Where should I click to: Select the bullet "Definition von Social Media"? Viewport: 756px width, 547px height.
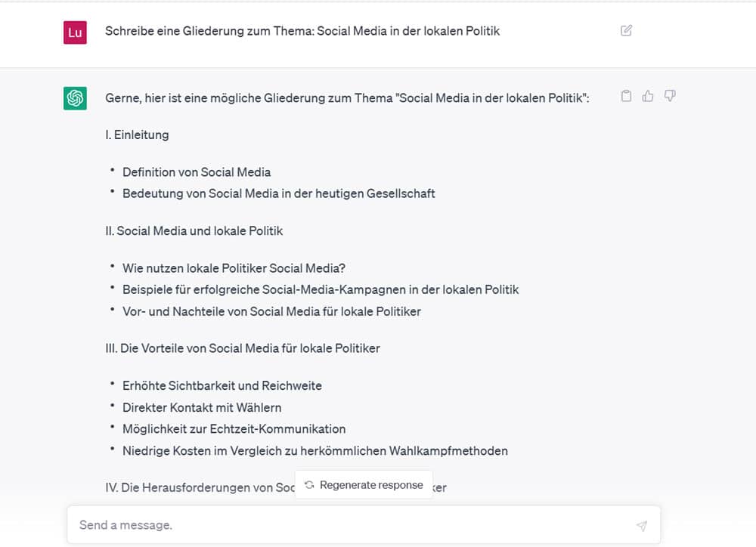point(197,172)
